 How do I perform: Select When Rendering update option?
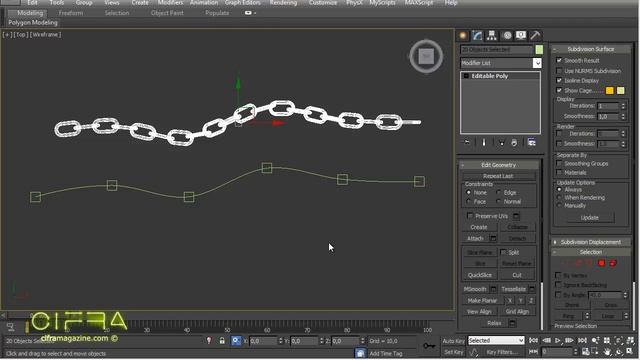coord(560,198)
